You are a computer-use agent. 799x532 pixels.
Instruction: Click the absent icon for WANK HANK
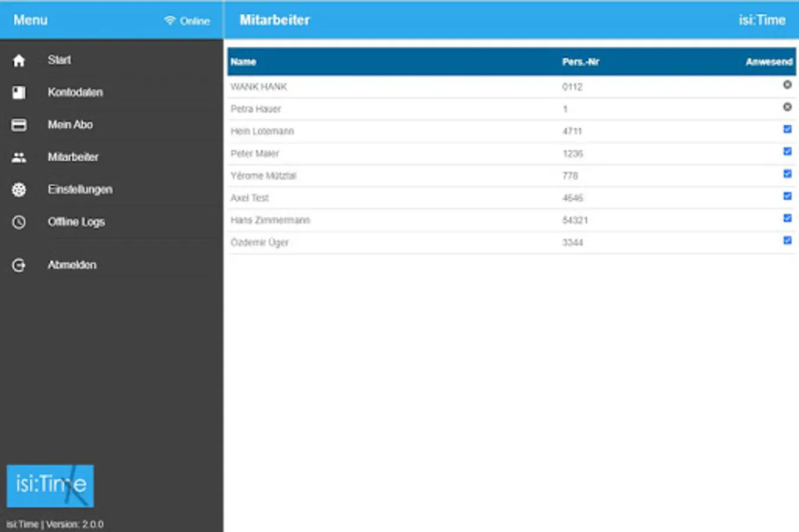point(787,85)
